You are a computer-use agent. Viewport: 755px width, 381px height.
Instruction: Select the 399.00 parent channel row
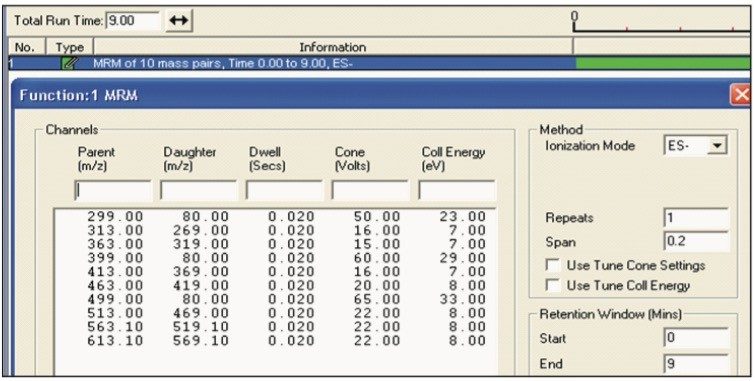pyautogui.click(x=275, y=258)
